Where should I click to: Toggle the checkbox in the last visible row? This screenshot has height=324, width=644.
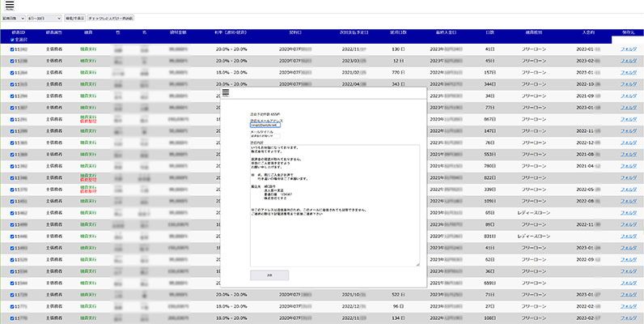12,318
